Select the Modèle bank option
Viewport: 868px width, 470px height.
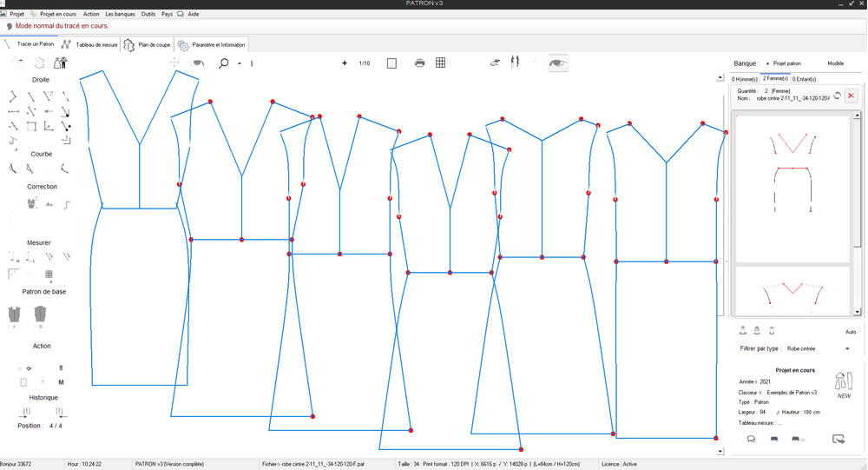click(835, 63)
